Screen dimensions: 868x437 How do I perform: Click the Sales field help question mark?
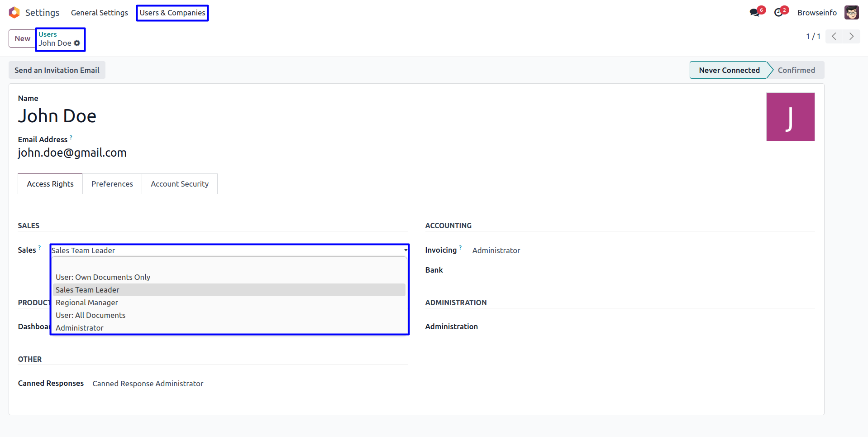point(39,248)
